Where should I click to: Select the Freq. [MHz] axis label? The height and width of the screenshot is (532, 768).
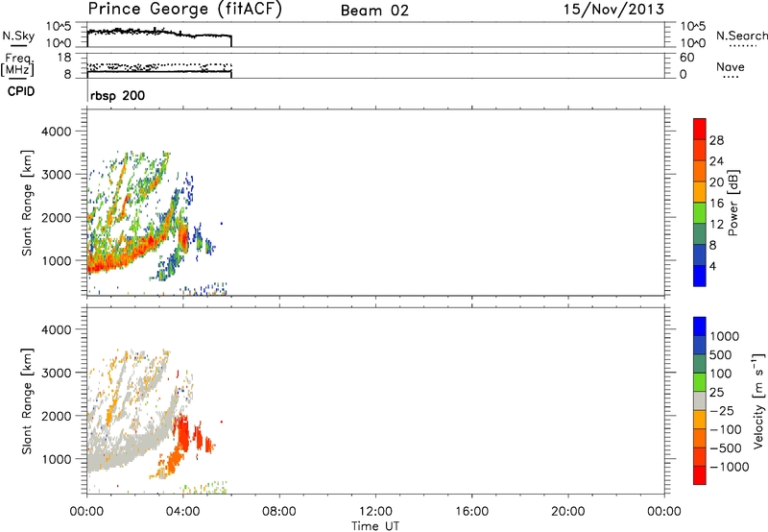[x=17, y=65]
